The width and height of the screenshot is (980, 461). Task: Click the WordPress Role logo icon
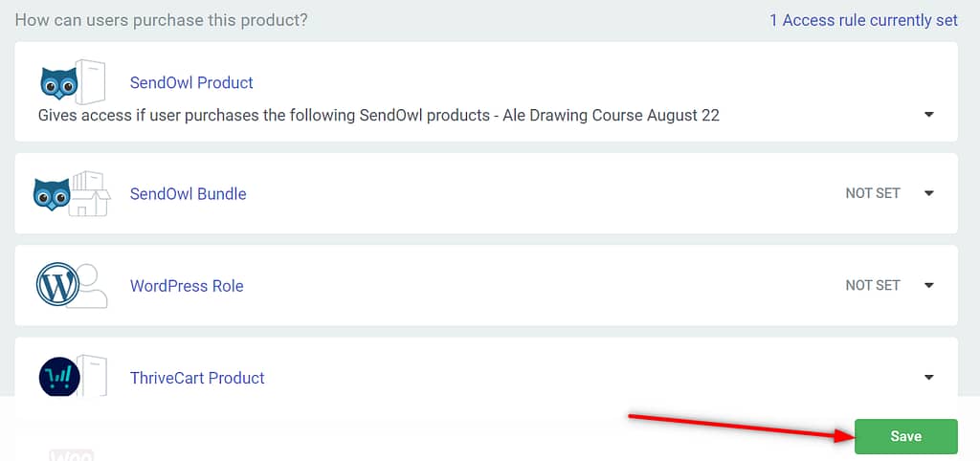point(71,285)
